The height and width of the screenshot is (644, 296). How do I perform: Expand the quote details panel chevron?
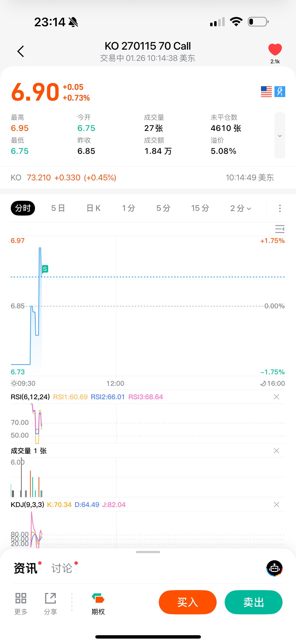(x=280, y=136)
